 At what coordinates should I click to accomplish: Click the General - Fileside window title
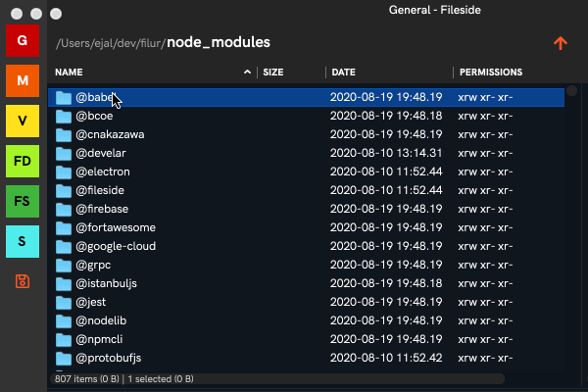434,10
